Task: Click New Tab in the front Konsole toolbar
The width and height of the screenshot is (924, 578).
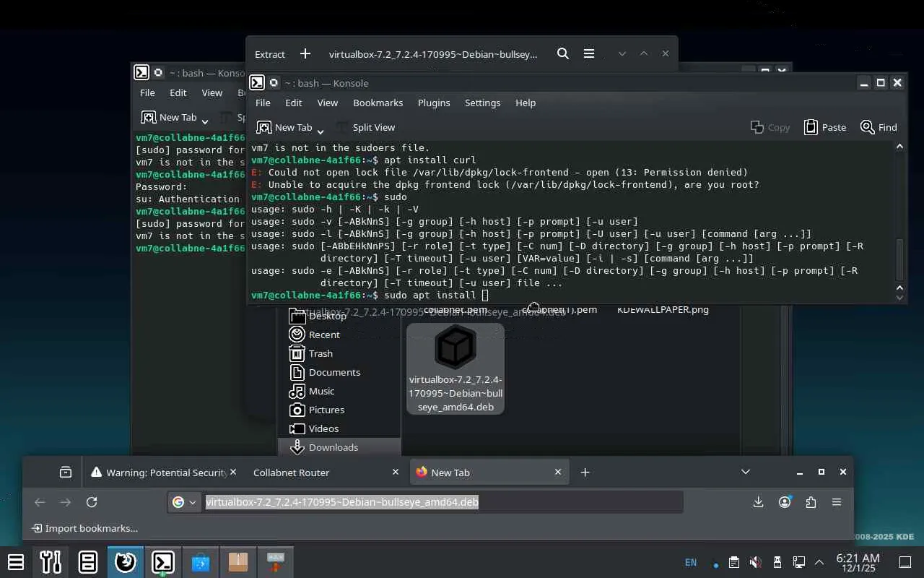Action: [284, 127]
